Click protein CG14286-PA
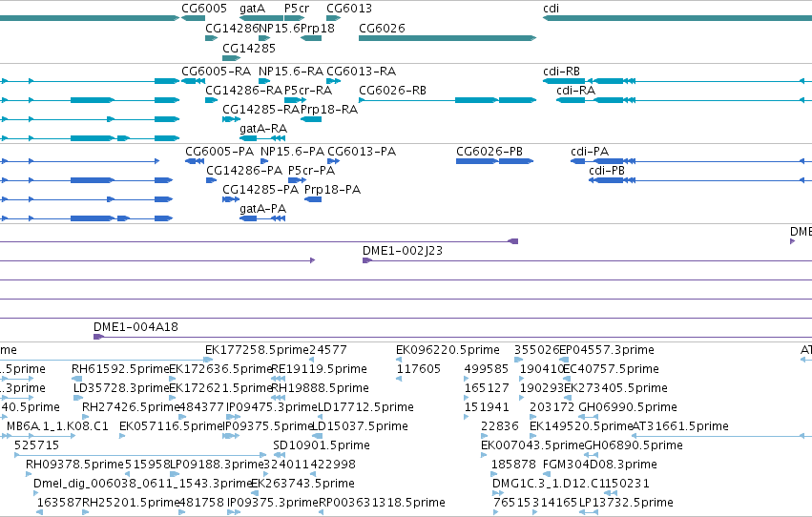This screenshot has height=517, width=812. pos(244,170)
